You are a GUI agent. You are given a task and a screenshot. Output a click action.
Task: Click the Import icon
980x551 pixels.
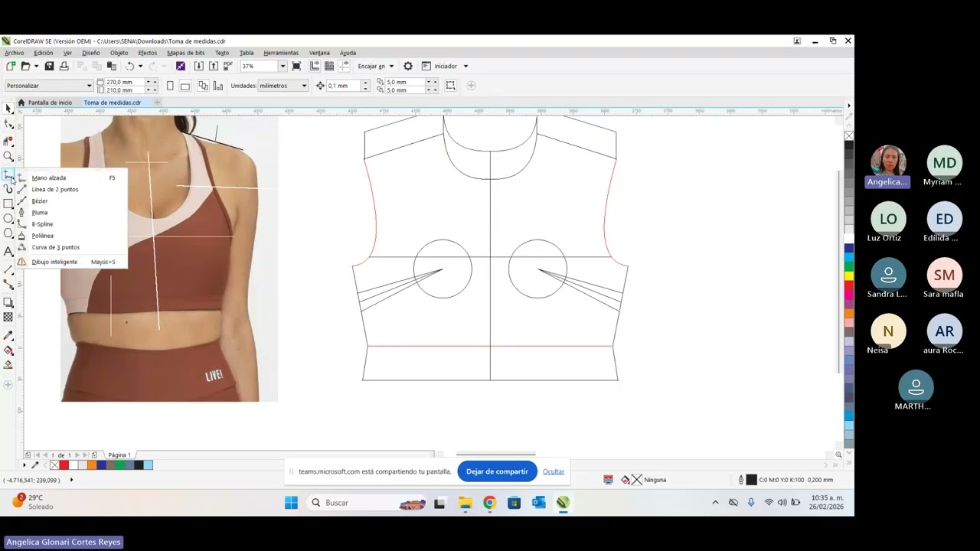(x=199, y=67)
